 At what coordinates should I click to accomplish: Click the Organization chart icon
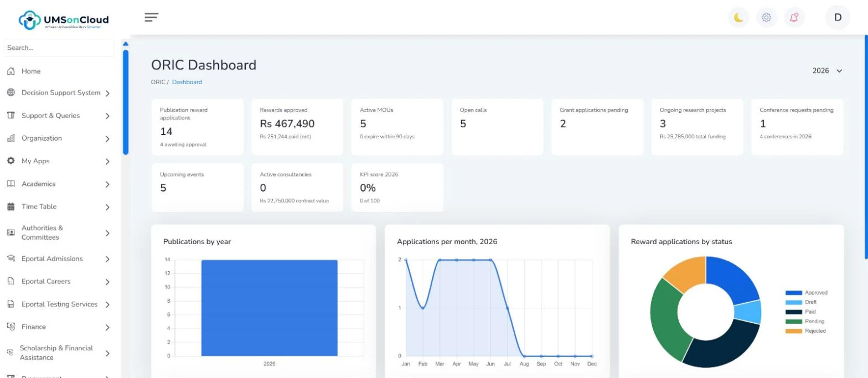[x=11, y=138]
